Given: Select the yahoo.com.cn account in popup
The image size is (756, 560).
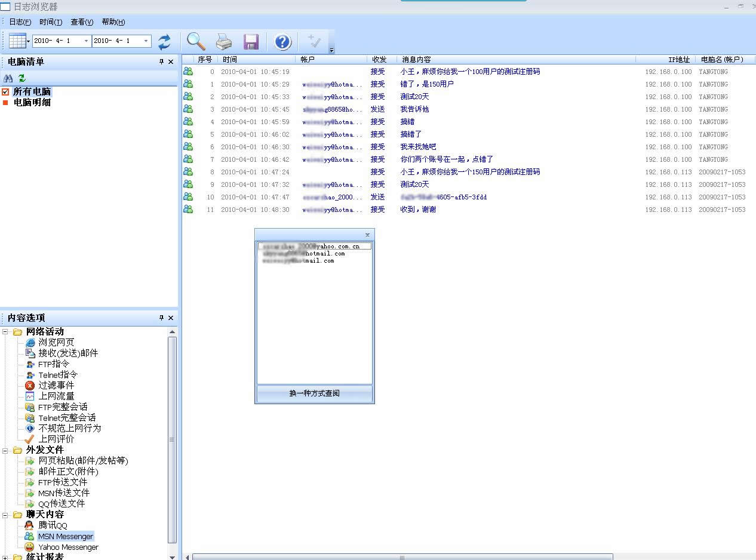Looking at the screenshot, I should (315, 246).
